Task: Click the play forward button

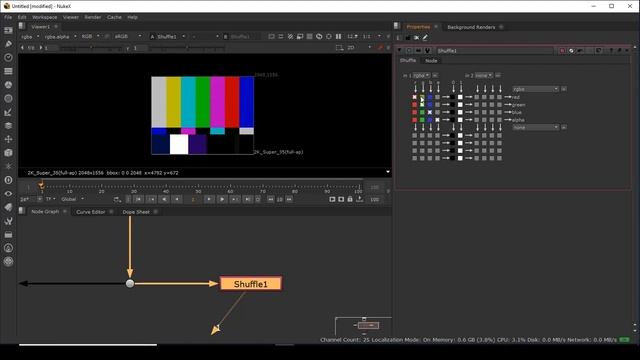Action: point(222,199)
